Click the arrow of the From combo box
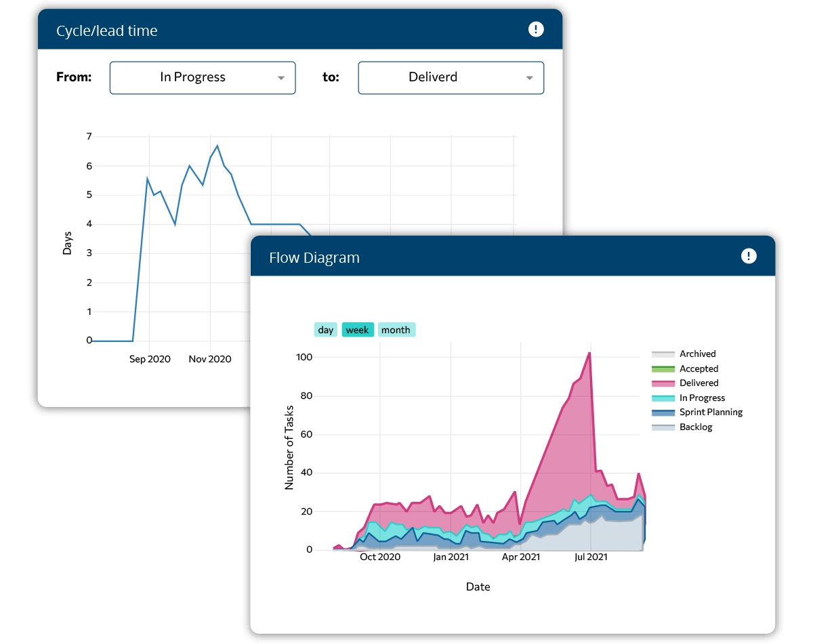This screenshot has height=644, width=813. pyautogui.click(x=281, y=78)
